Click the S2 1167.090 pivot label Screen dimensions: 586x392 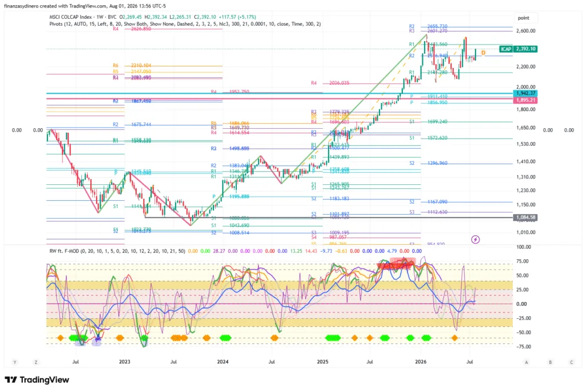[428, 202]
